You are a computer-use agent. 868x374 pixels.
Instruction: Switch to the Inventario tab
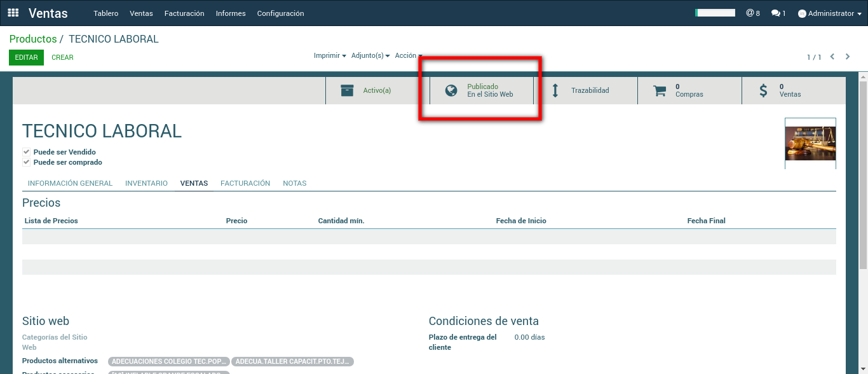click(146, 183)
